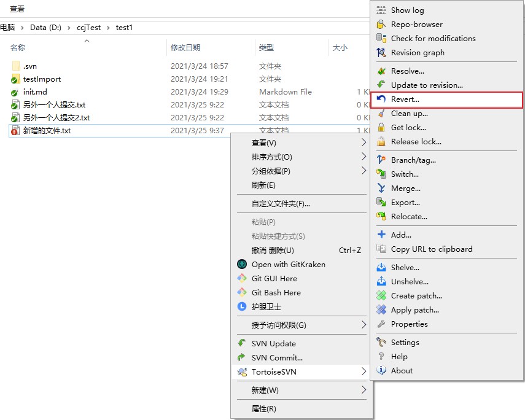Click the Clean up broom icon
This screenshot has height=420, width=525.
[x=381, y=114]
